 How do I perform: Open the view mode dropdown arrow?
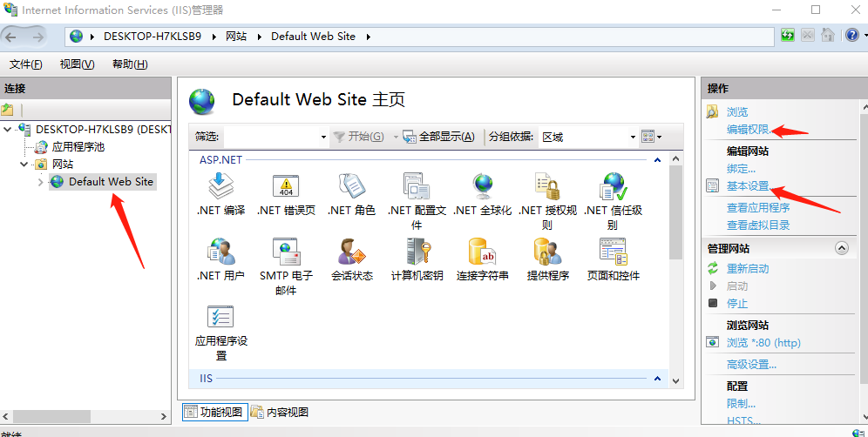tap(660, 138)
